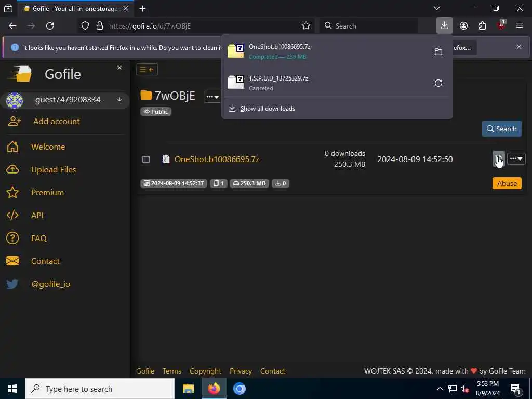The width and height of the screenshot is (532, 399).
Task: Click the Search button in Gofile
Action: 501,129
